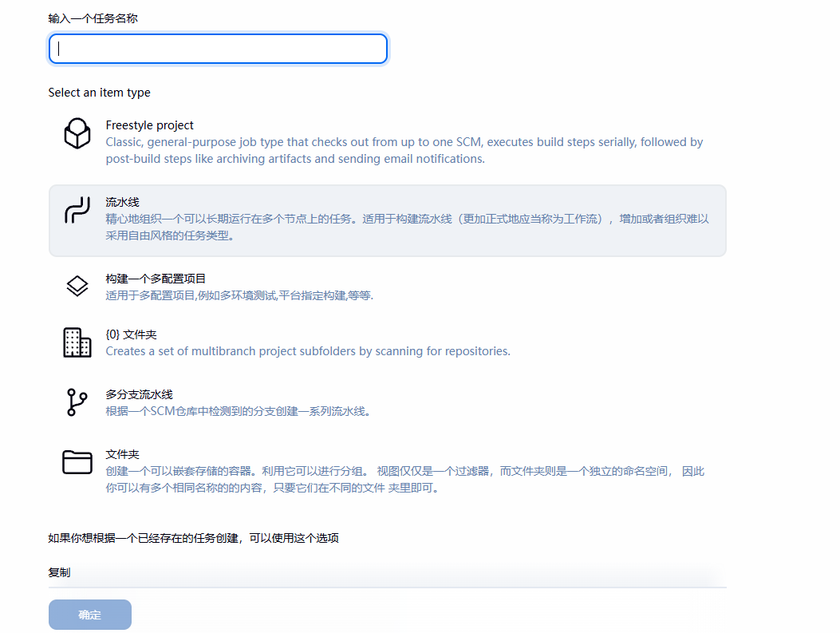The image size is (840, 633).
Task: Click the 文件夹 container description paragraph
Action: pyautogui.click(x=404, y=480)
